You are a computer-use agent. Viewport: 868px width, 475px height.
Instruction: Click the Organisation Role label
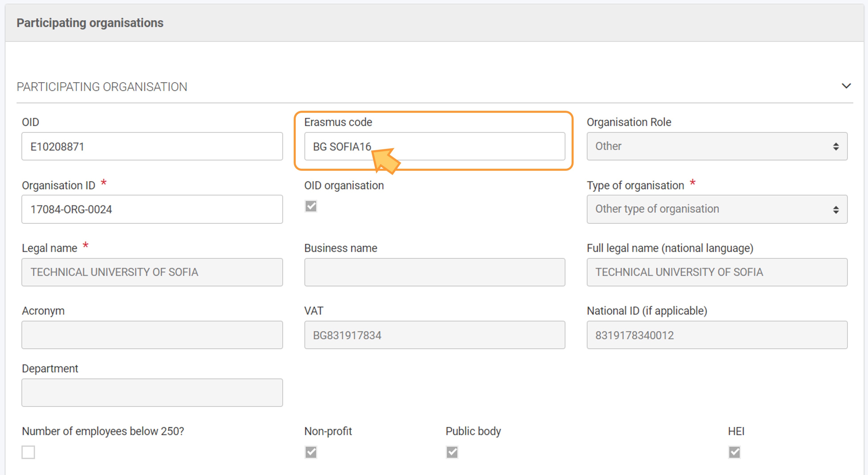click(x=629, y=122)
